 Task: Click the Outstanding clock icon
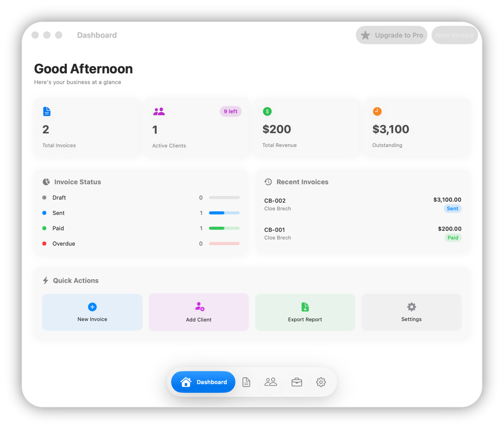(x=377, y=111)
